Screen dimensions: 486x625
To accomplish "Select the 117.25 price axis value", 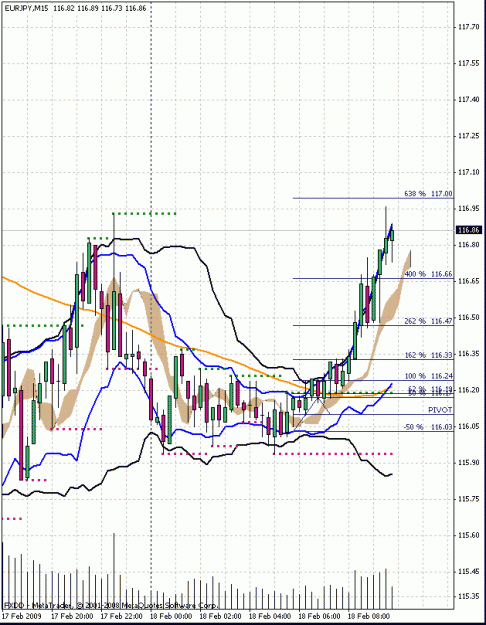I will tap(469, 136).
